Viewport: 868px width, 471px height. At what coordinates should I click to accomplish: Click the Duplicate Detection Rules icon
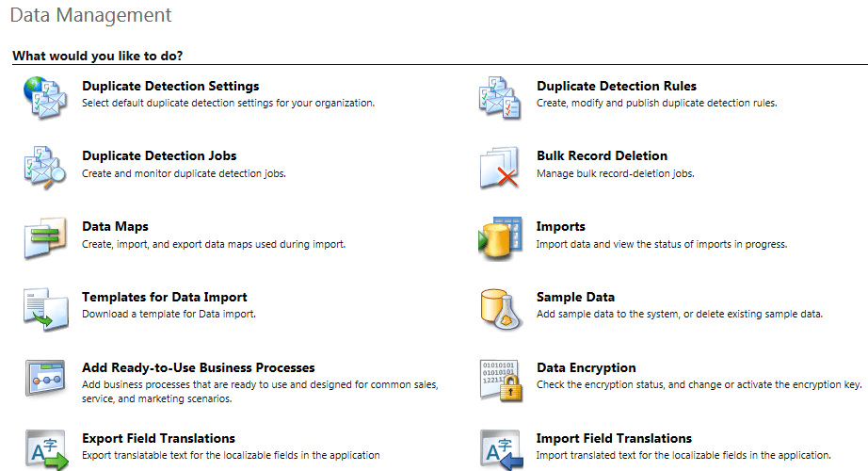pos(500,96)
